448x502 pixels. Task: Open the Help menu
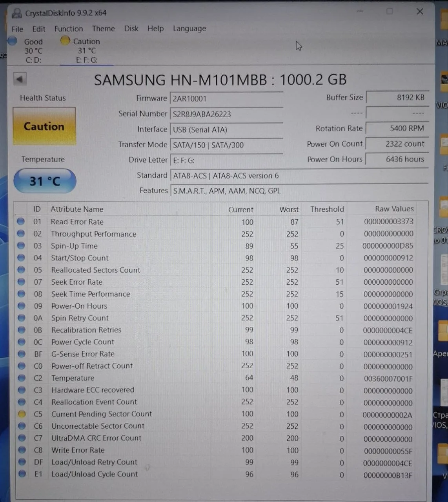tap(155, 29)
